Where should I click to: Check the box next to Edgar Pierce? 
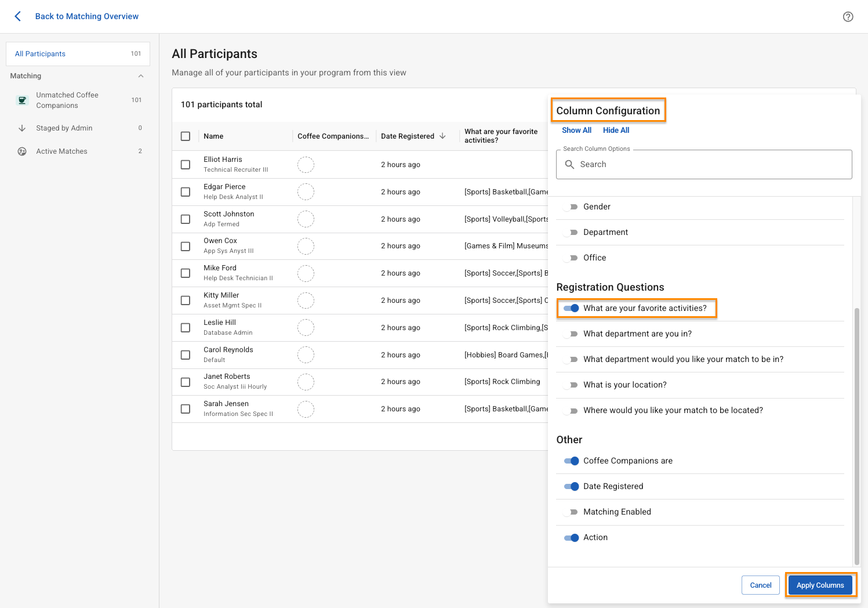[x=186, y=192]
